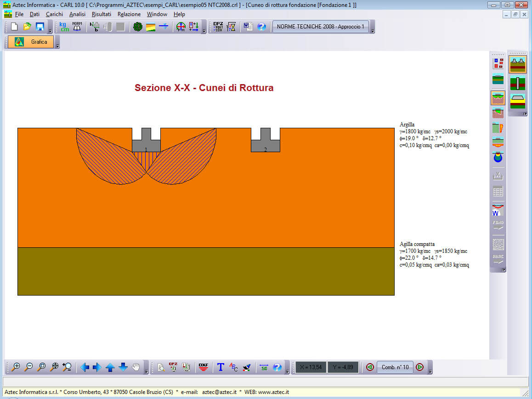The image size is (532, 399).
Task: Expand the norms toolbar options arrow
Action: [x=373, y=30]
